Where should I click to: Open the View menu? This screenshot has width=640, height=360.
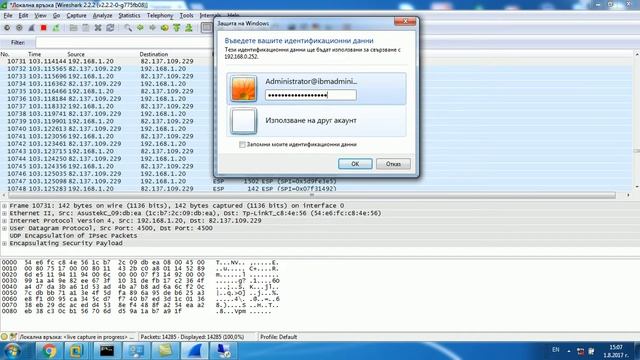[x=40, y=16]
